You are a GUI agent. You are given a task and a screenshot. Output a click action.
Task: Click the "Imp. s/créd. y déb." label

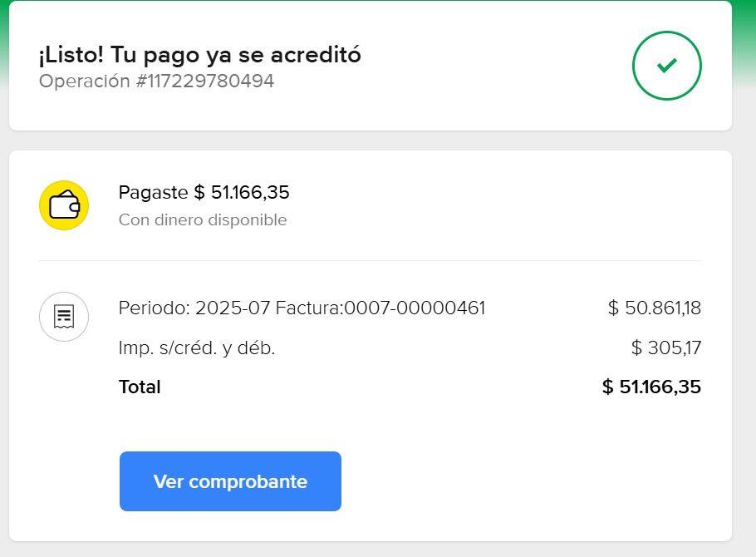(x=197, y=348)
